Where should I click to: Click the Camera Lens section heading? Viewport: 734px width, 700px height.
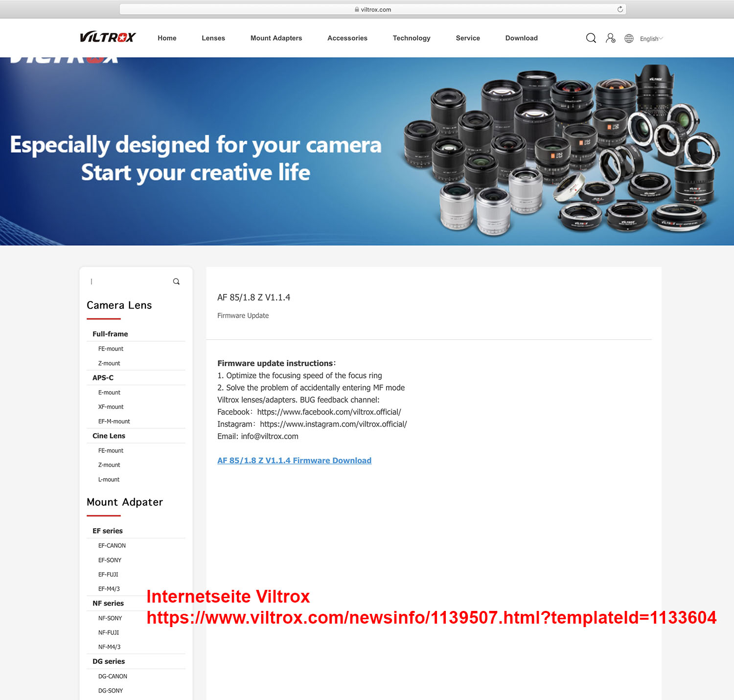click(x=119, y=305)
